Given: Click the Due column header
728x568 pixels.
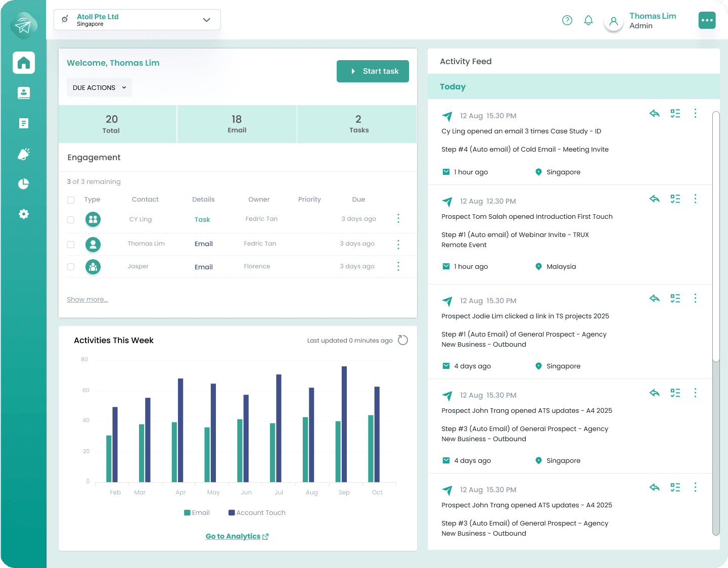Looking at the screenshot, I should tap(358, 200).
